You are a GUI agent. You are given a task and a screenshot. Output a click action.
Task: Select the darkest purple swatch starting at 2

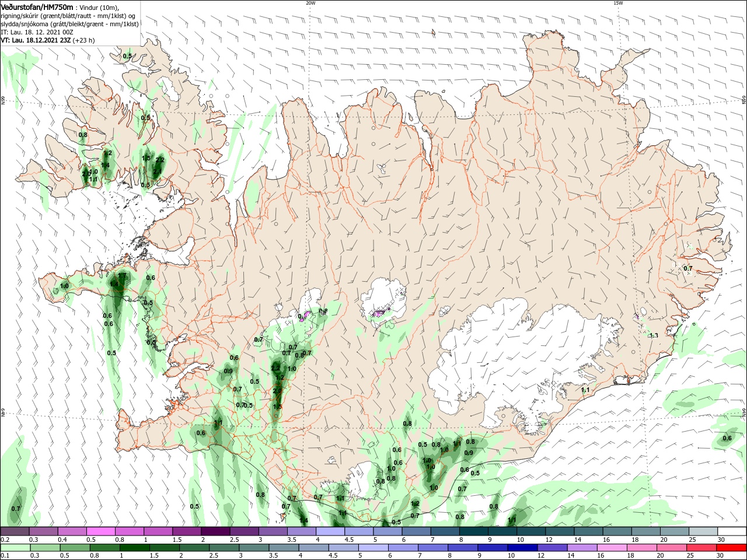[215, 531]
